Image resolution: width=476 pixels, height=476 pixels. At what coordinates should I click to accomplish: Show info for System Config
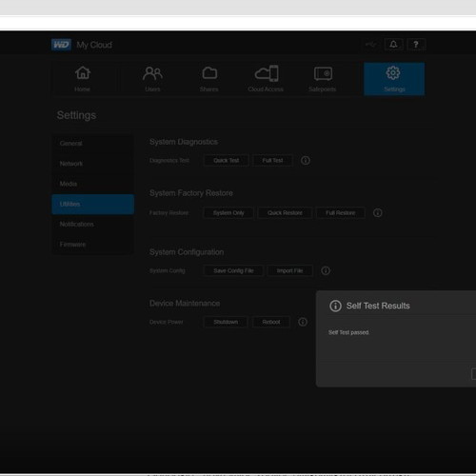coord(326,270)
